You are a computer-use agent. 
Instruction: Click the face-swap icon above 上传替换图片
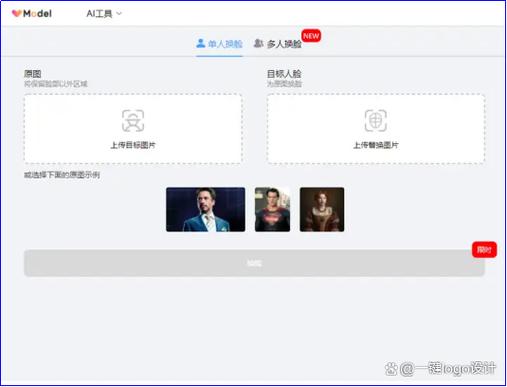coord(376,120)
